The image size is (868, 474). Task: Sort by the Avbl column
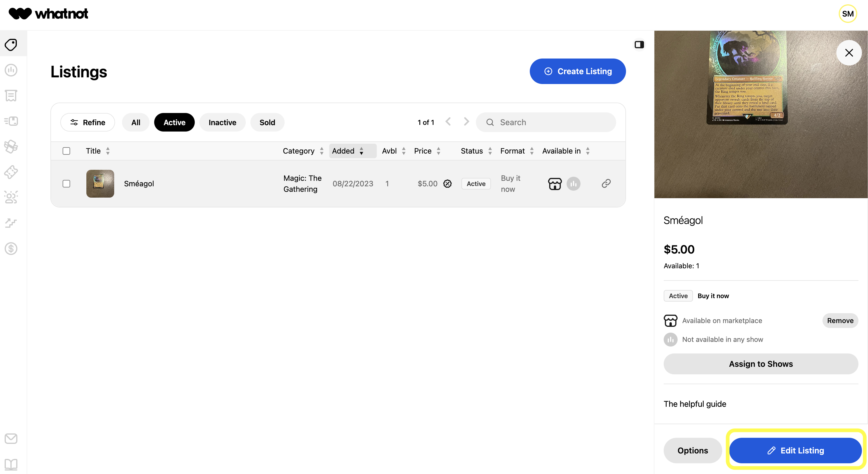pyautogui.click(x=394, y=151)
